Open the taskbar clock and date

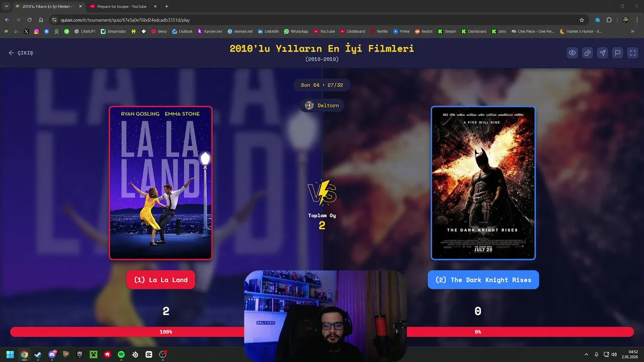630,354
